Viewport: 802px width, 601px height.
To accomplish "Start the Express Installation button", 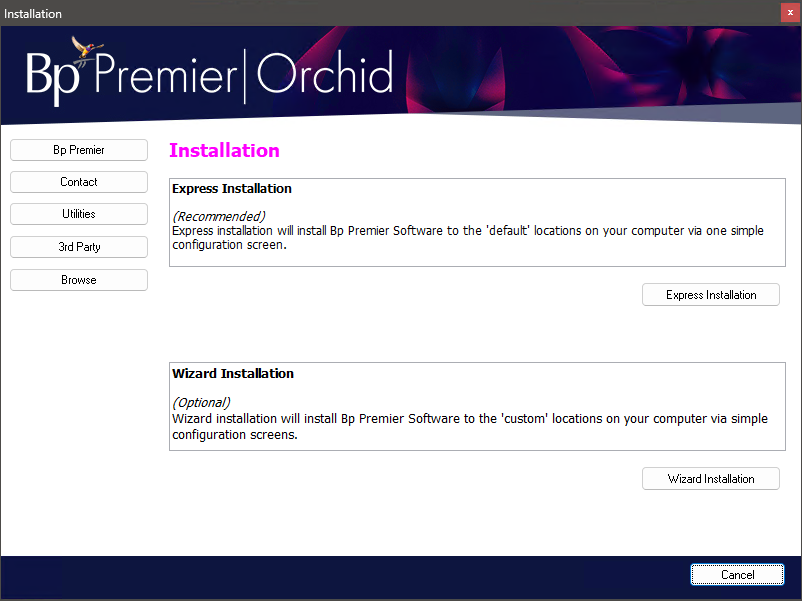I will click(710, 295).
